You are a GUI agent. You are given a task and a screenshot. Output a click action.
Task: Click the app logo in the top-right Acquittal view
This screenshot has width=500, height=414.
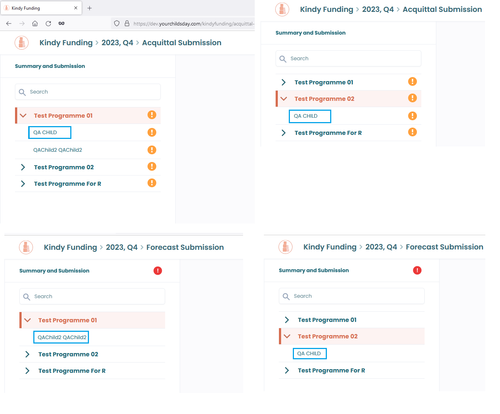[x=282, y=9]
